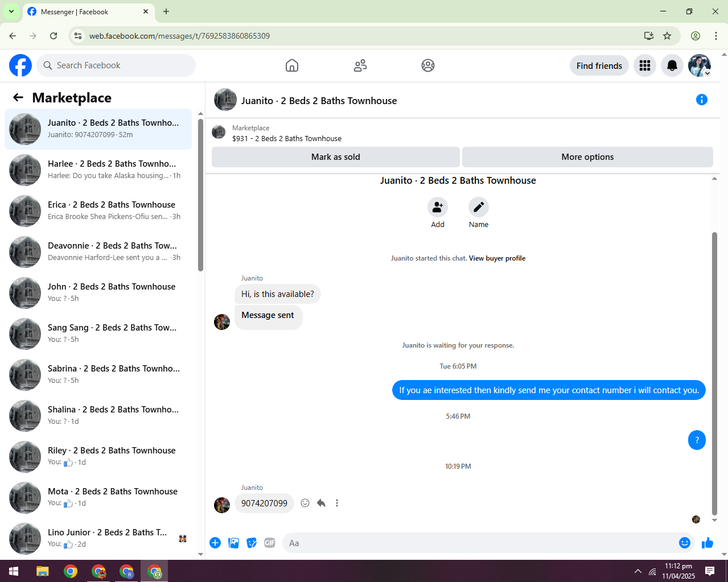Click the Mark as sold button
This screenshot has width=728, height=582.
point(336,157)
